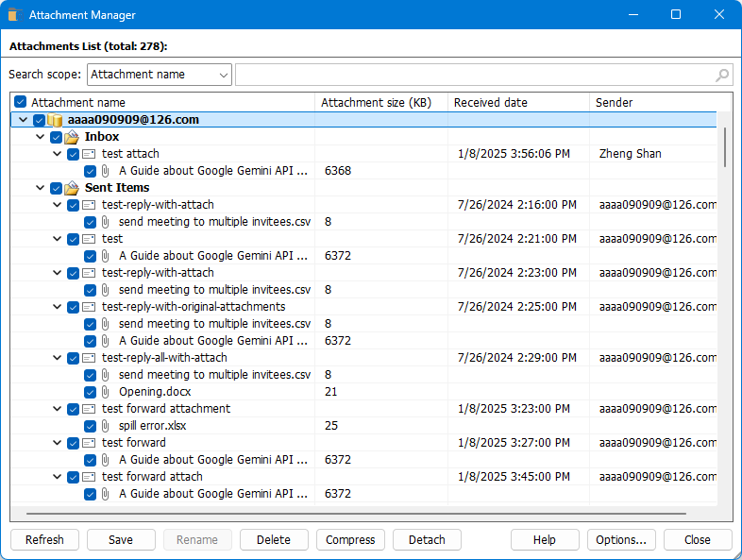The image size is (742, 560).
Task: Click the mailbox icon for aaaa090909@126.com
Action: (56, 120)
